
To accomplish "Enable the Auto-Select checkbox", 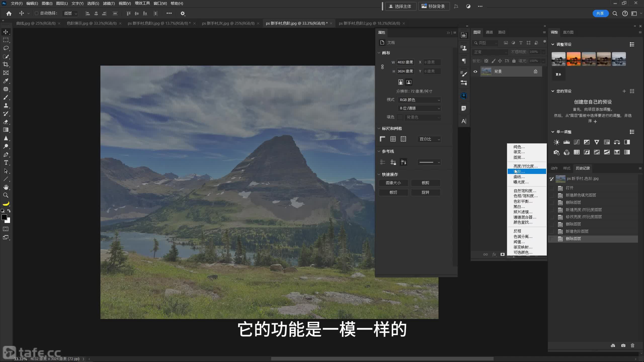I will [36, 13].
